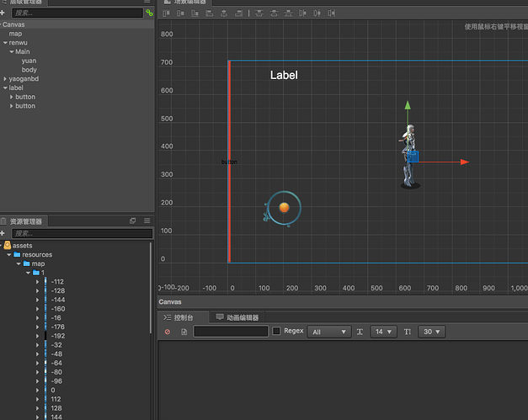
Task: Expand the yaoganbd node
Action: pos(4,78)
